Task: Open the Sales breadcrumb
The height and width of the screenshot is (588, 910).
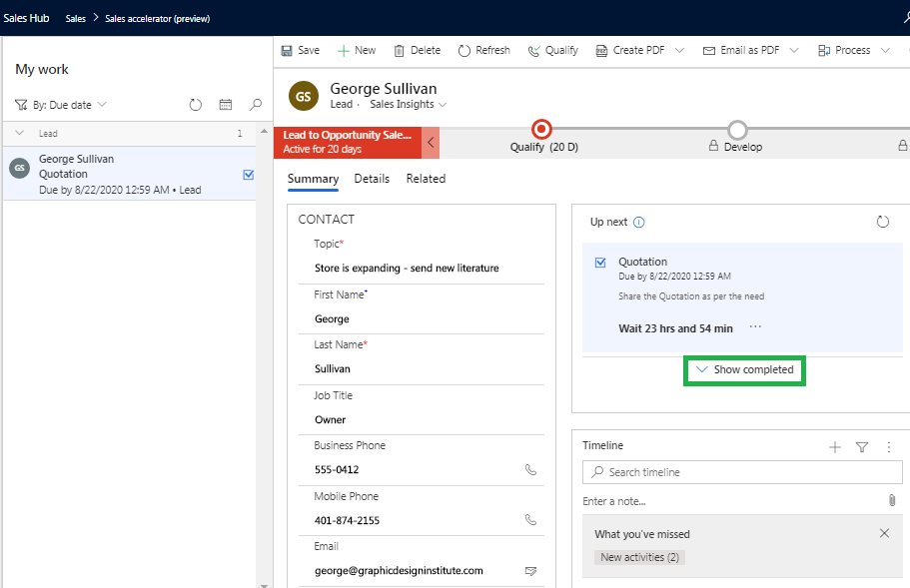Action: point(76,19)
